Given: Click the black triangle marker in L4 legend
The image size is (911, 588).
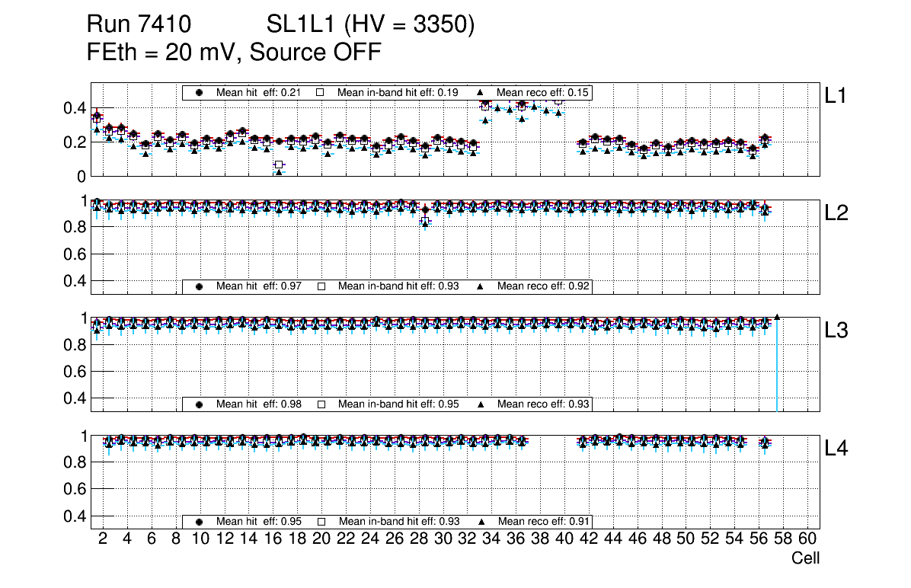Looking at the screenshot, I should [x=481, y=522].
